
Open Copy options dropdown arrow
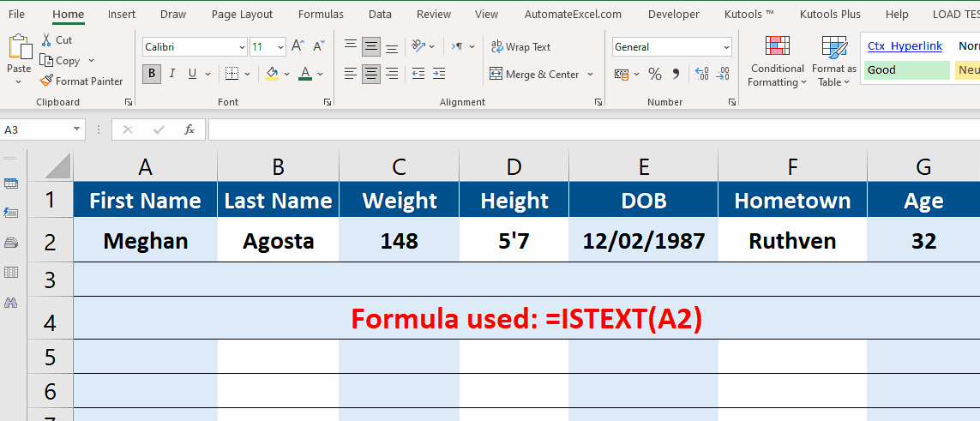point(91,61)
